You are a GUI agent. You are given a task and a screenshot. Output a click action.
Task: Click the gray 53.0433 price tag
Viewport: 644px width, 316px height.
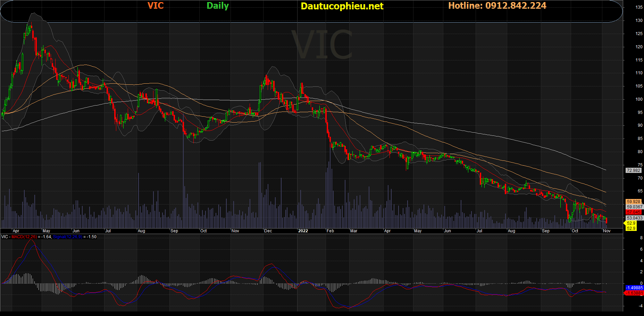click(x=634, y=218)
